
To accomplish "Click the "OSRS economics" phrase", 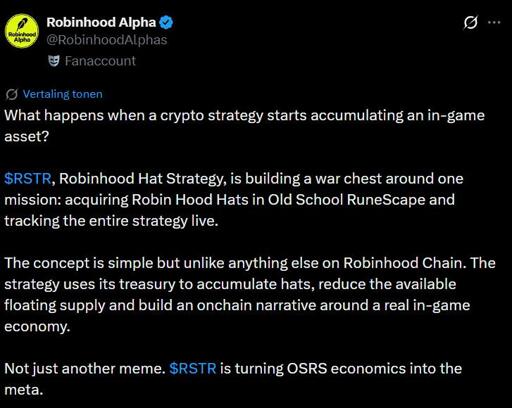I will coord(346,369).
